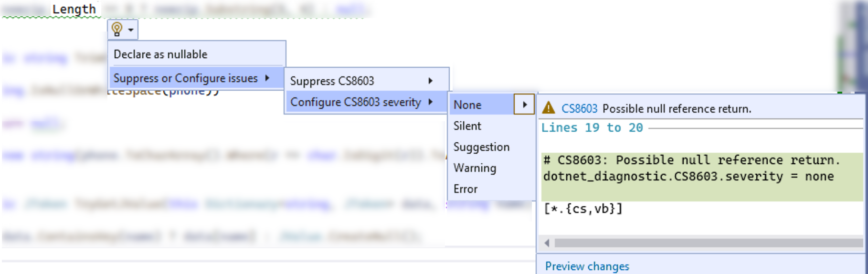Click the Length word in the code

74,9
